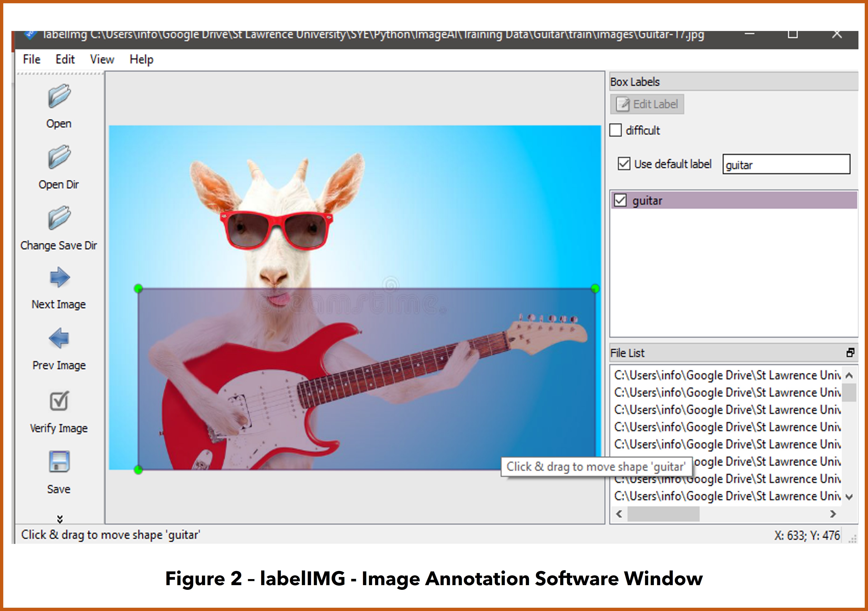Undock the File List panel icon
The height and width of the screenshot is (611, 868).
[850, 353]
